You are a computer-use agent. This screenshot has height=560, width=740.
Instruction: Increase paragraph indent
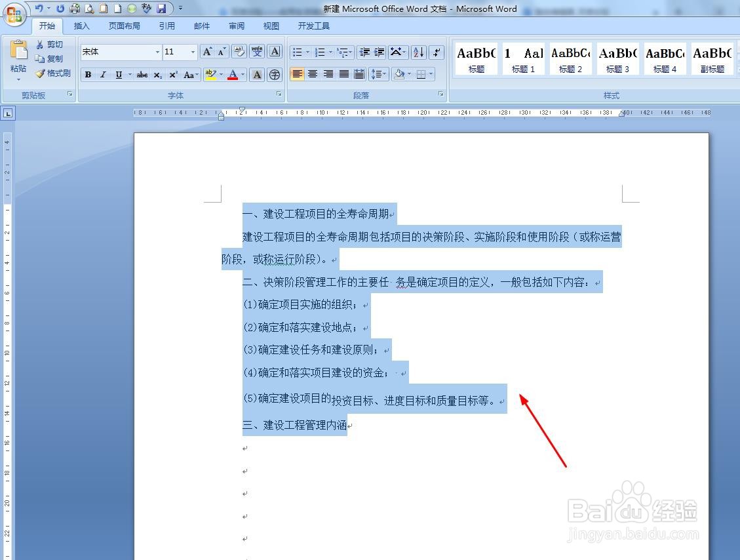tap(380, 52)
